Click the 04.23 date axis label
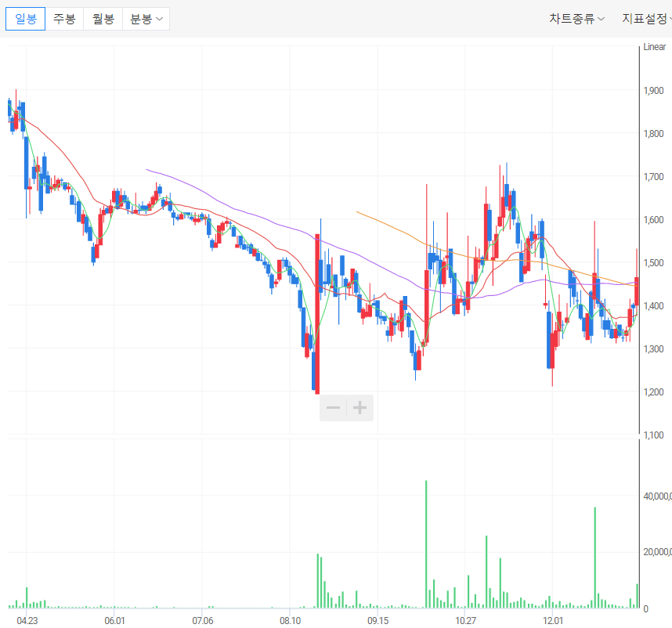This screenshot has width=672, height=628. (27, 621)
